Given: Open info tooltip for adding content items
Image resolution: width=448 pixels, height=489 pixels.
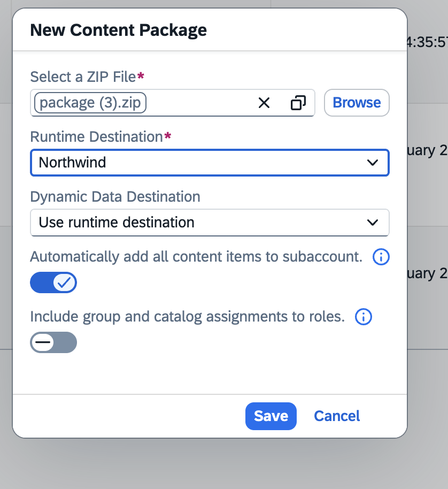Looking at the screenshot, I should tap(381, 257).
